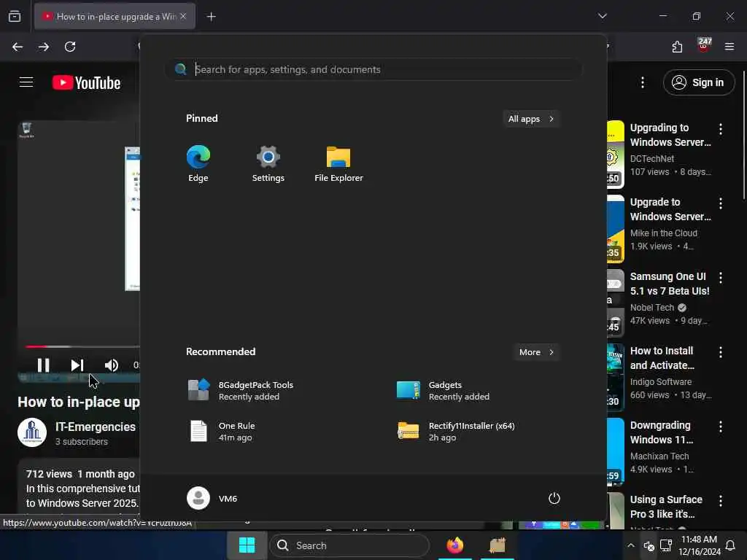Click the IT-Emergencies channel avatar

point(32,432)
